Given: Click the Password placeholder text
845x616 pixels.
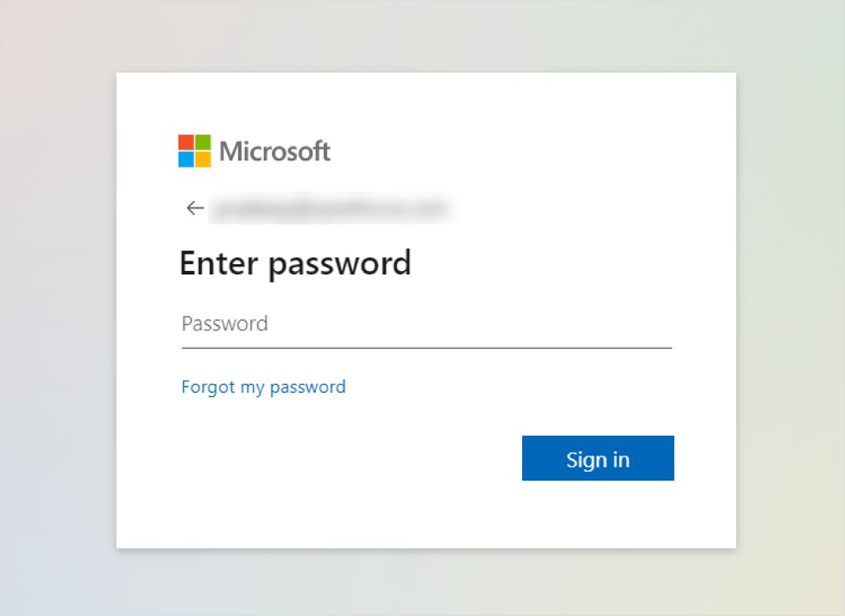Looking at the screenshot, I should pyautogui.click(x=224, y=324).
